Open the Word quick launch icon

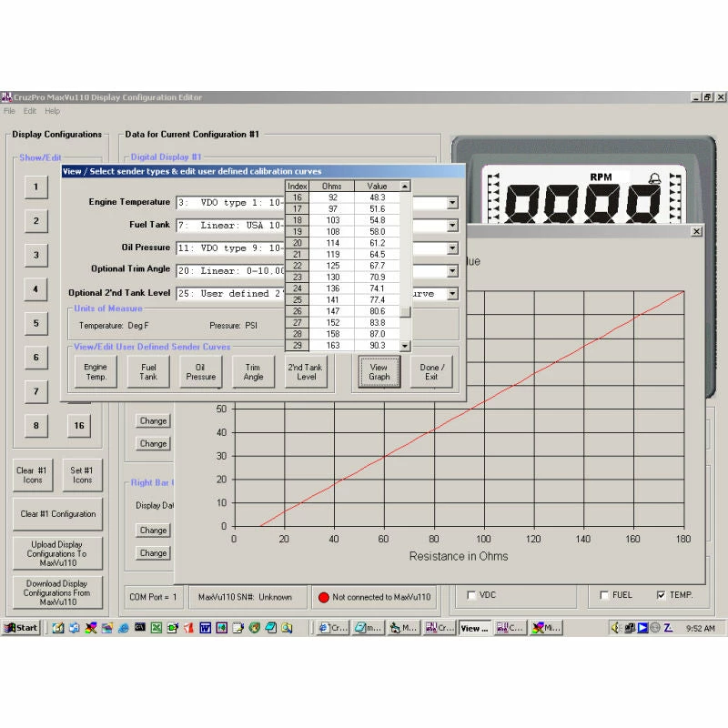(206, 628)
